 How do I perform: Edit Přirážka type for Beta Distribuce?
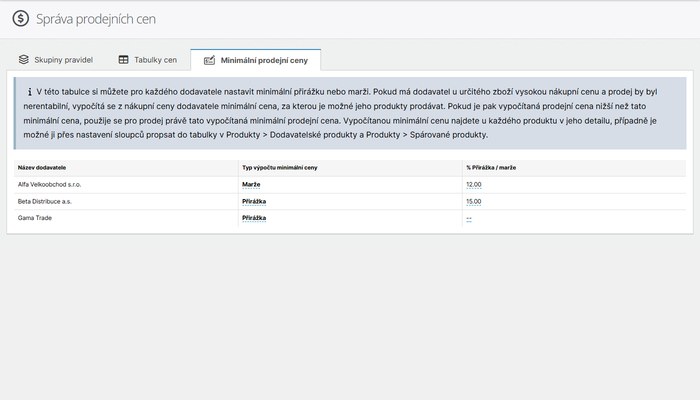coord(254,201)
